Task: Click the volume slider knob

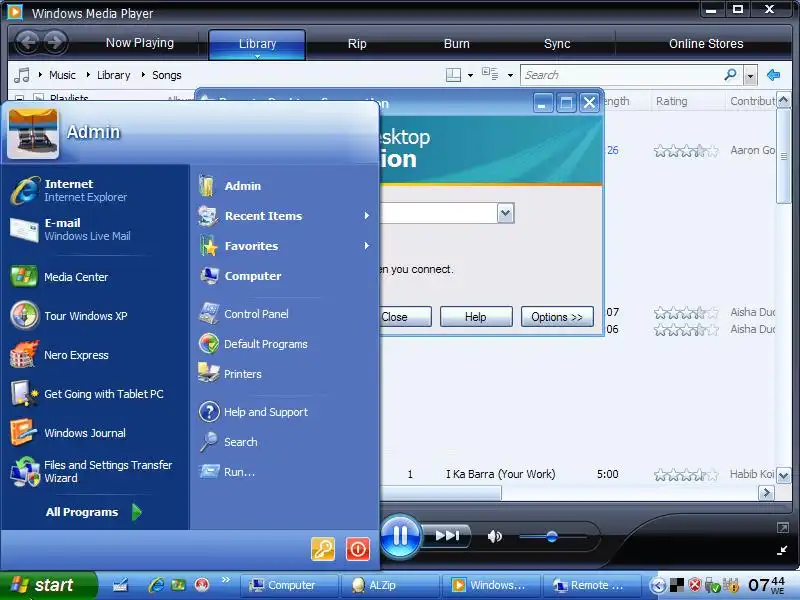Action: [552, 536]
